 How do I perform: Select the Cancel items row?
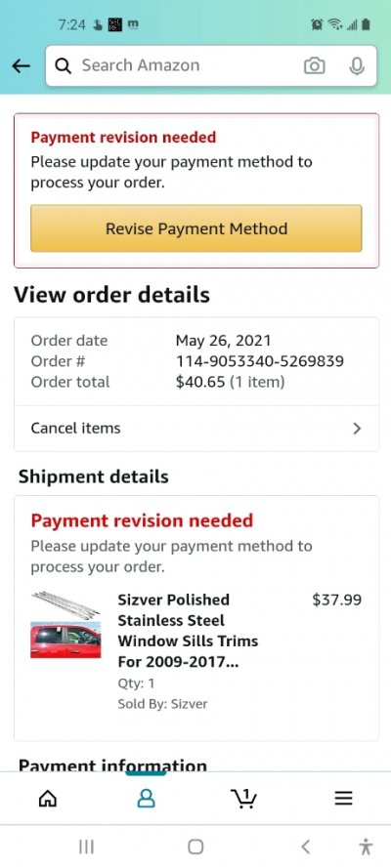pos(196,429)
